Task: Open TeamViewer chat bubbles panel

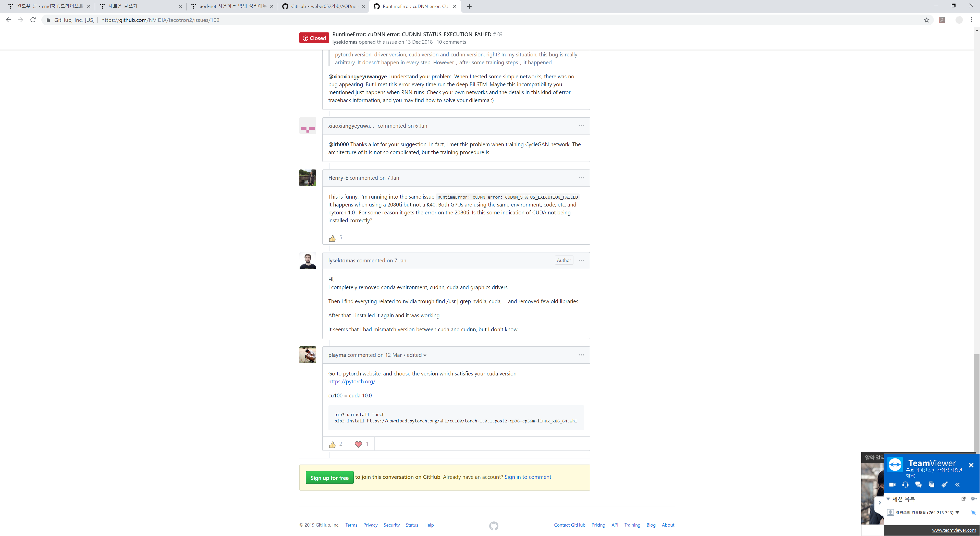Action: click(x=918, y=485)
